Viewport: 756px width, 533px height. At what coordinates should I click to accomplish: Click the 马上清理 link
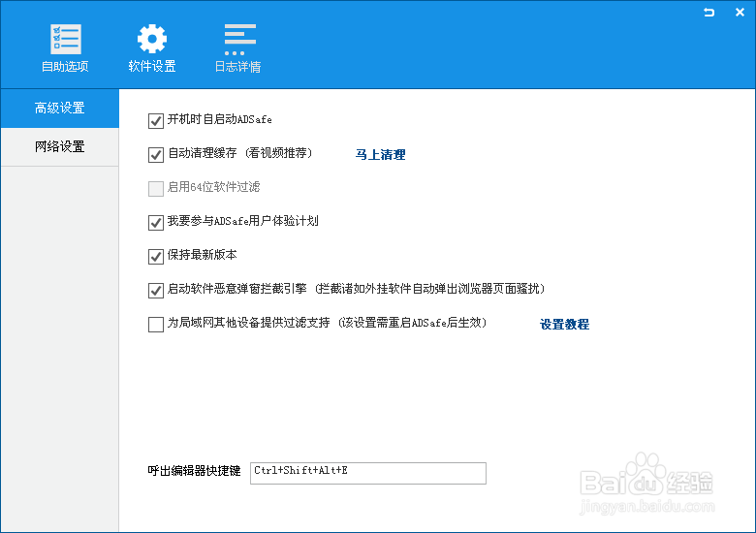(380, 155)
